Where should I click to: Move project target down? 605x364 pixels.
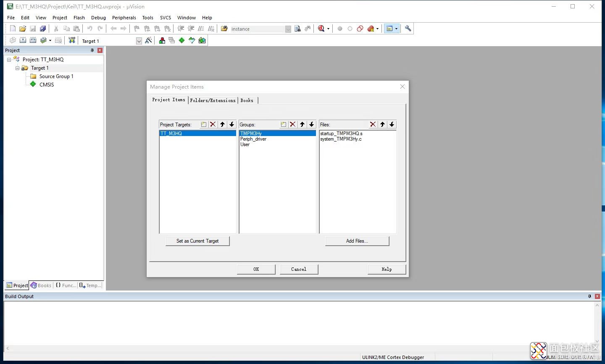coord(232,124)
